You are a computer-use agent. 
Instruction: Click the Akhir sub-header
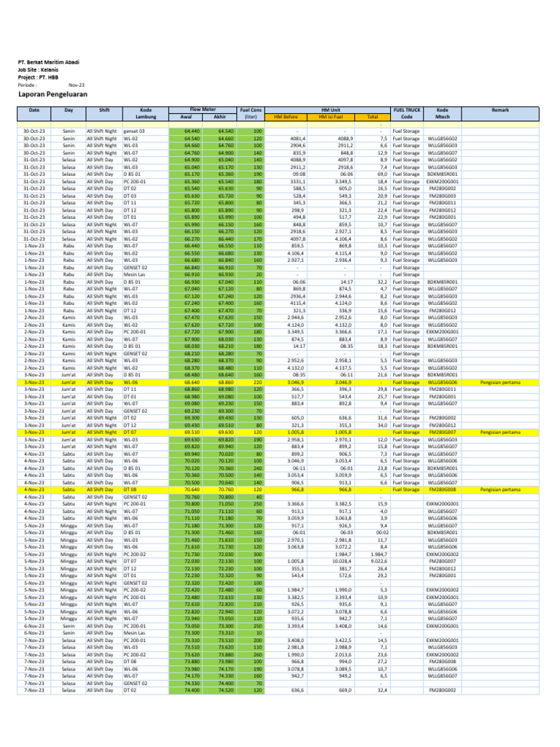(219, 117)
